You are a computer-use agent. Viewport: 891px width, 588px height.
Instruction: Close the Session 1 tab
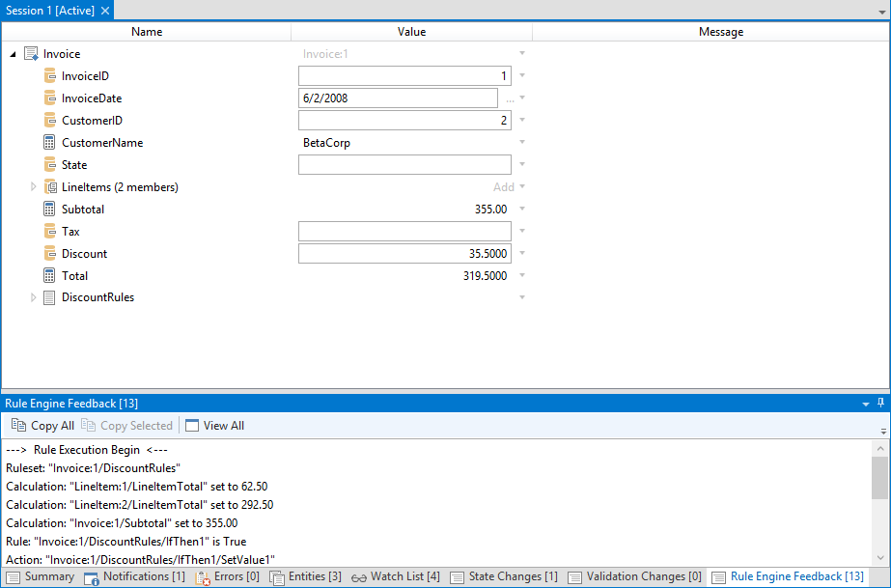coord(105,10)
